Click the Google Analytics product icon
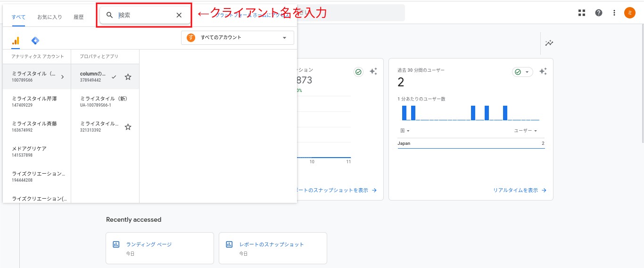 point(16,41)
